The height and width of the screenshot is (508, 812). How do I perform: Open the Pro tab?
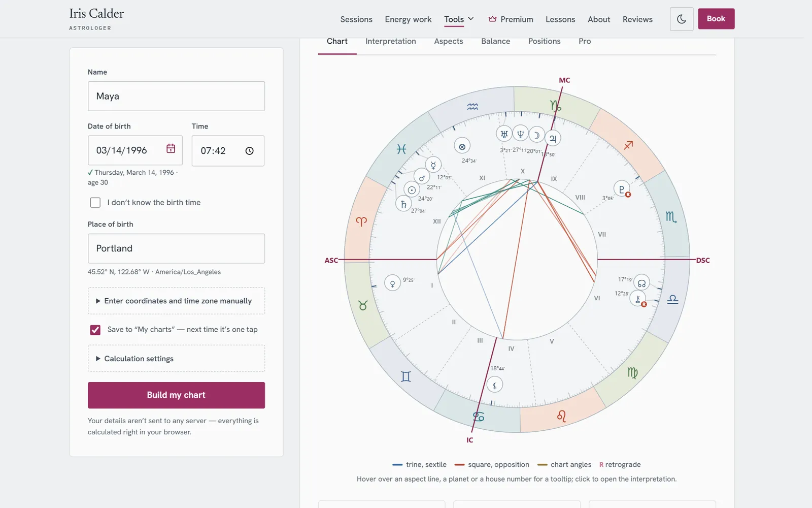585,41
